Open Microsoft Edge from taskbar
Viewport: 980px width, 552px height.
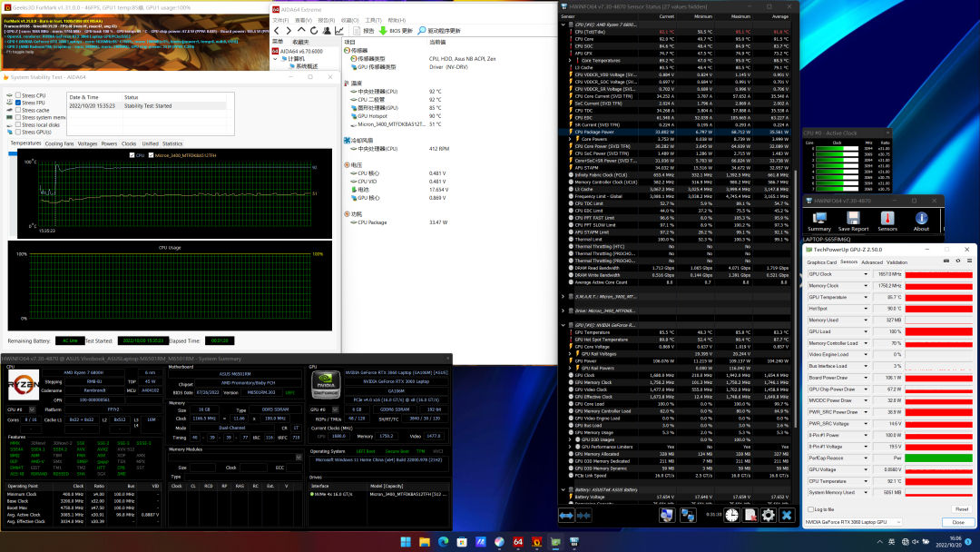tap(443, 542)
